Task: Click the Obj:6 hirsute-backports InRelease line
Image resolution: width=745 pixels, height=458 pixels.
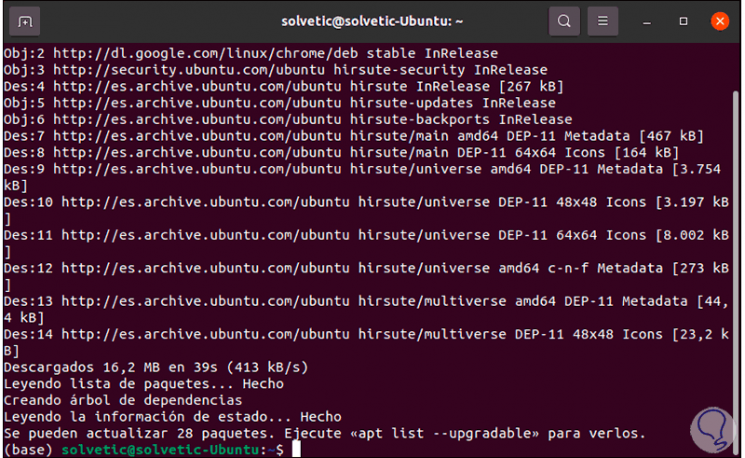Action: click(288, 119)
